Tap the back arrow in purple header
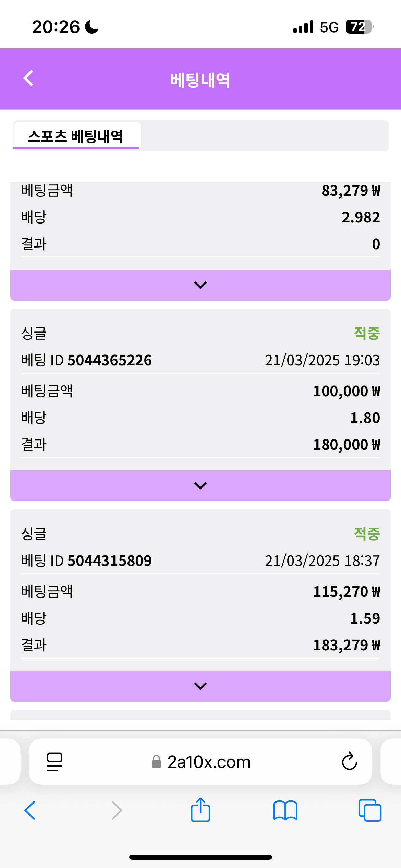This screenshot has width=401, height=868. click(28, 78)
